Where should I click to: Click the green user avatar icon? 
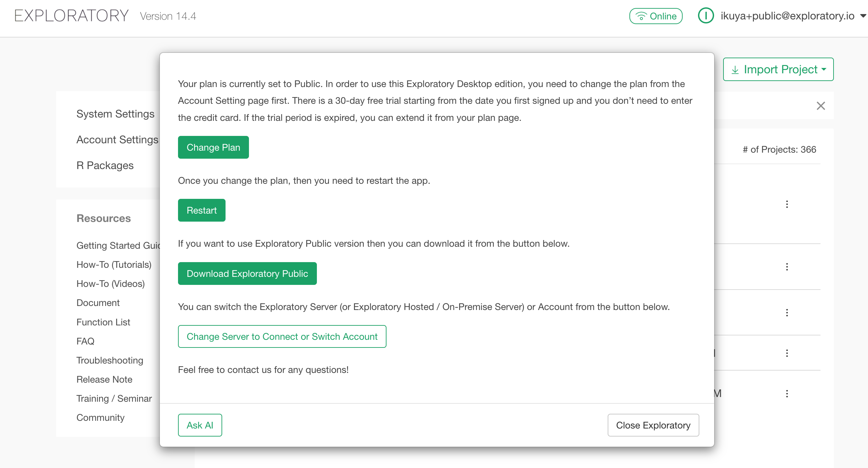(706, 16)
